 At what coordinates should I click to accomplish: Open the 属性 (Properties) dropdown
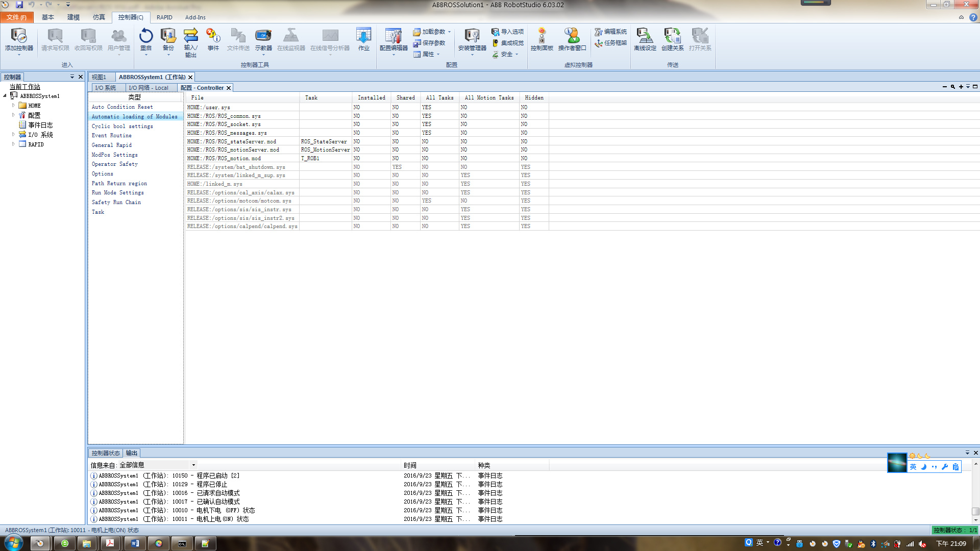(427, 54)
